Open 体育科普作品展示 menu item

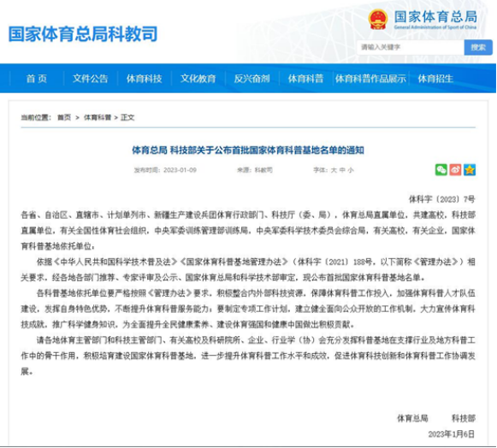point(370,79)
